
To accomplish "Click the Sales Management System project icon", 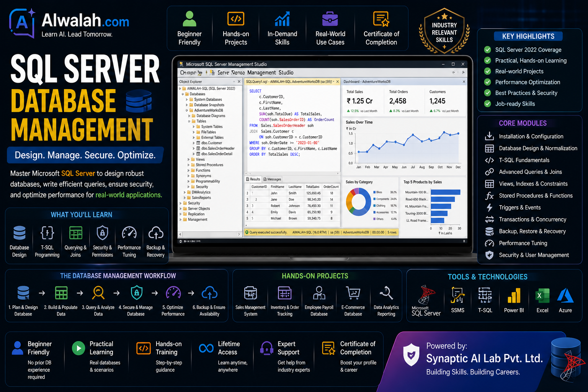I will 251,293.
